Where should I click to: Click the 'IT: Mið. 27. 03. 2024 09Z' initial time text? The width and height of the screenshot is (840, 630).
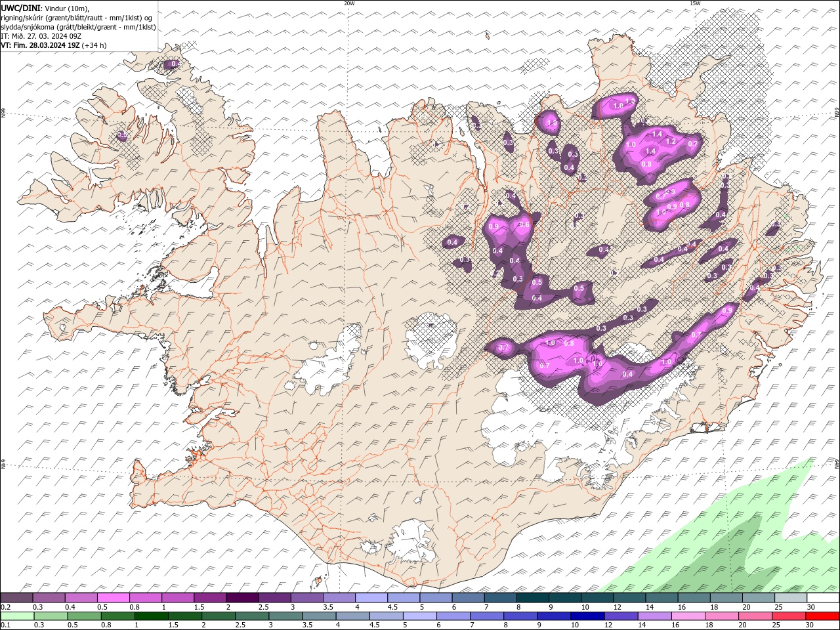(x=41, y=36)
